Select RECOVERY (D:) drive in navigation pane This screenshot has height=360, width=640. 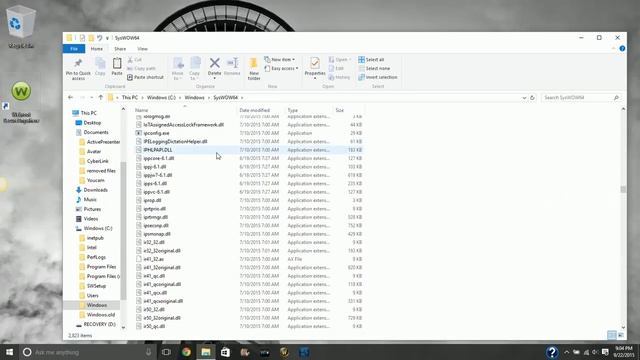point(99,324)
